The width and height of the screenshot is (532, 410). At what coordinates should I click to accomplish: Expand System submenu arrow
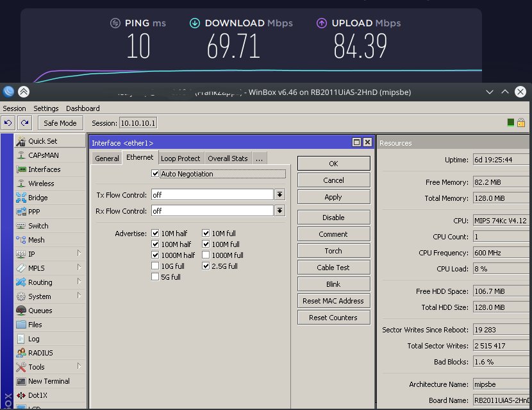79,296
